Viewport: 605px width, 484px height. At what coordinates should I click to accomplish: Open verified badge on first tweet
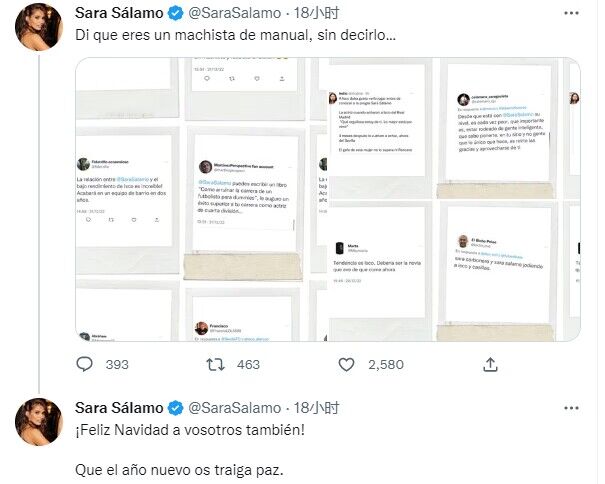tap(176, 14)
